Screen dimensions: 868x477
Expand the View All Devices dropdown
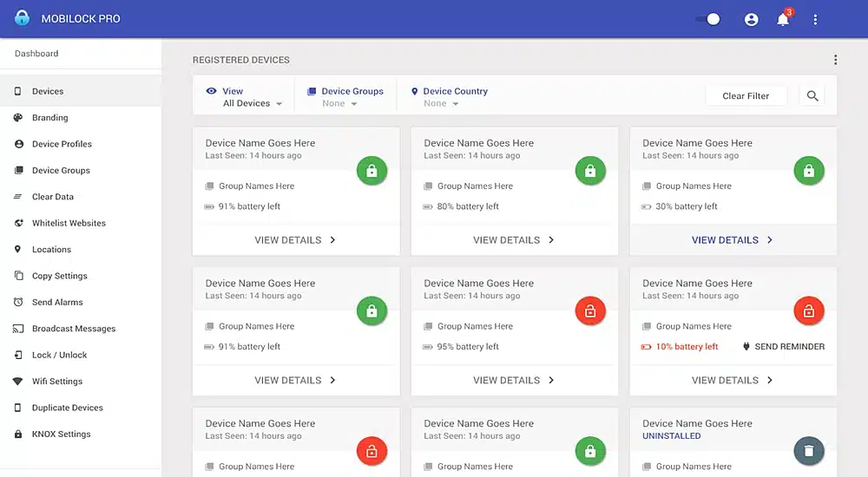[253, 103]
